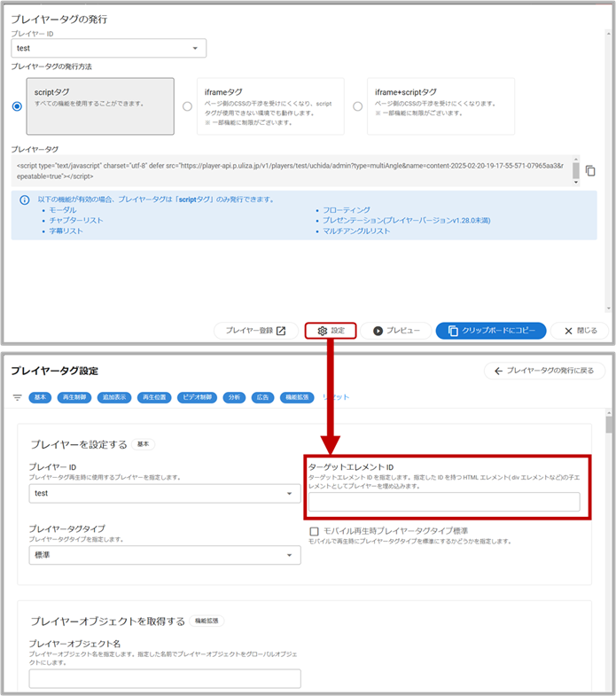Screen dimensions: 616x696
Task: Click the モーダル link in the notice
Action: coord(63,210)
